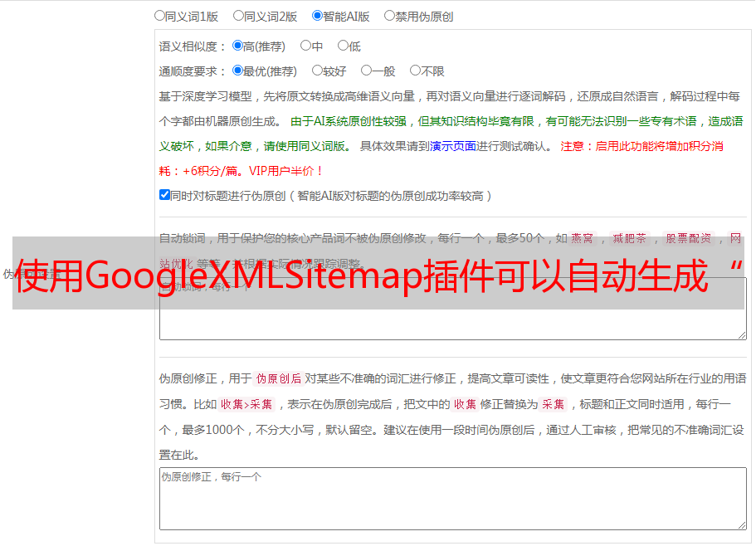Click the 伪原创后 highlighted tag
This screenshot has height=546, width=756.
279,378
